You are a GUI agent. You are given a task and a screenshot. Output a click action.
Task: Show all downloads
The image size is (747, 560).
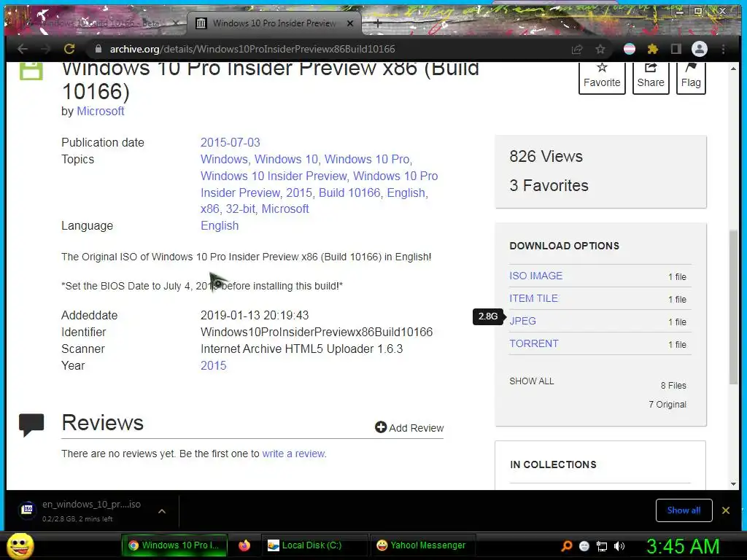684,510
